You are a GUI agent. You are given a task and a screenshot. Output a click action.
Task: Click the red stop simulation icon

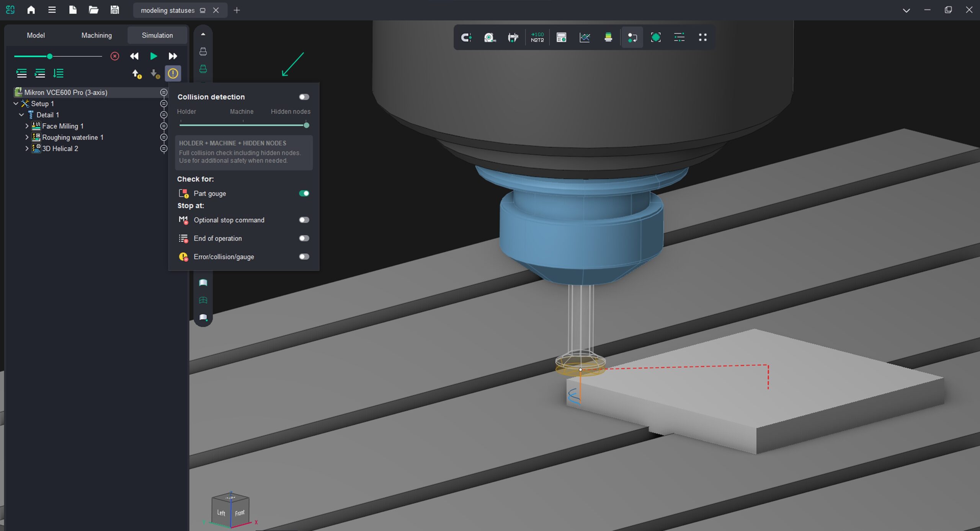114,56
